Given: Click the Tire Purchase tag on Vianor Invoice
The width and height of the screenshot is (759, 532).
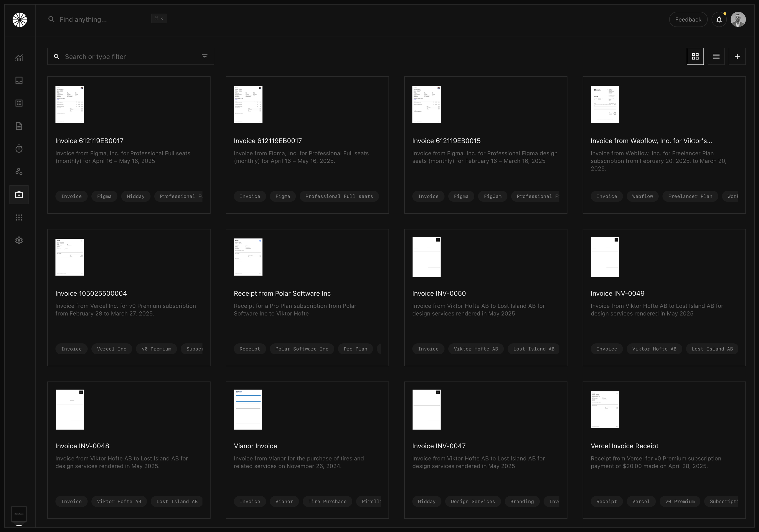Looking at the screenshot, I should (x=327, y=502).
